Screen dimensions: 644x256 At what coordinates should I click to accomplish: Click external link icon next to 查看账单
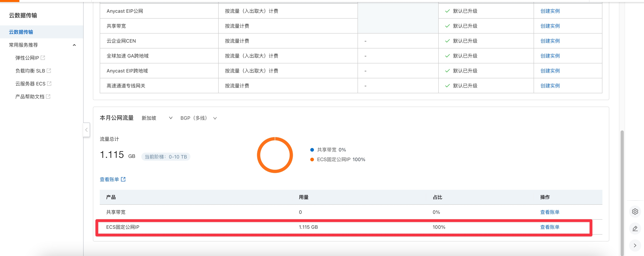[x=123, y=179]
